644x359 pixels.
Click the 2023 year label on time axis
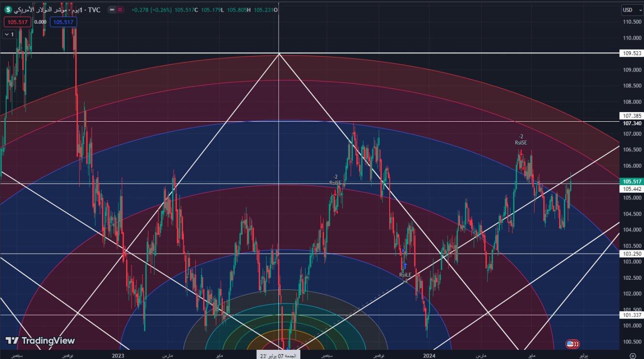point(118,355)
